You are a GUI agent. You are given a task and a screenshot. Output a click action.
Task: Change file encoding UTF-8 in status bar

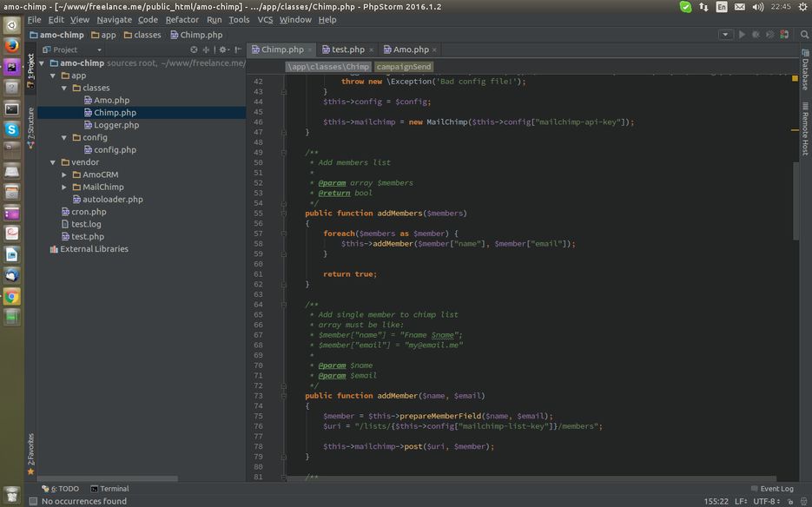[767, 501]
